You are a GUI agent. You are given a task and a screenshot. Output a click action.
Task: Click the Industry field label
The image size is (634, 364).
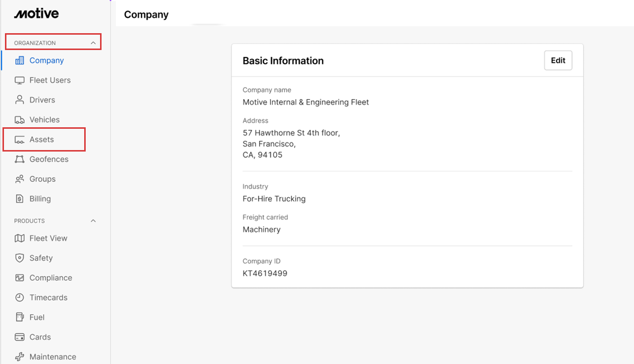[256, 187]
